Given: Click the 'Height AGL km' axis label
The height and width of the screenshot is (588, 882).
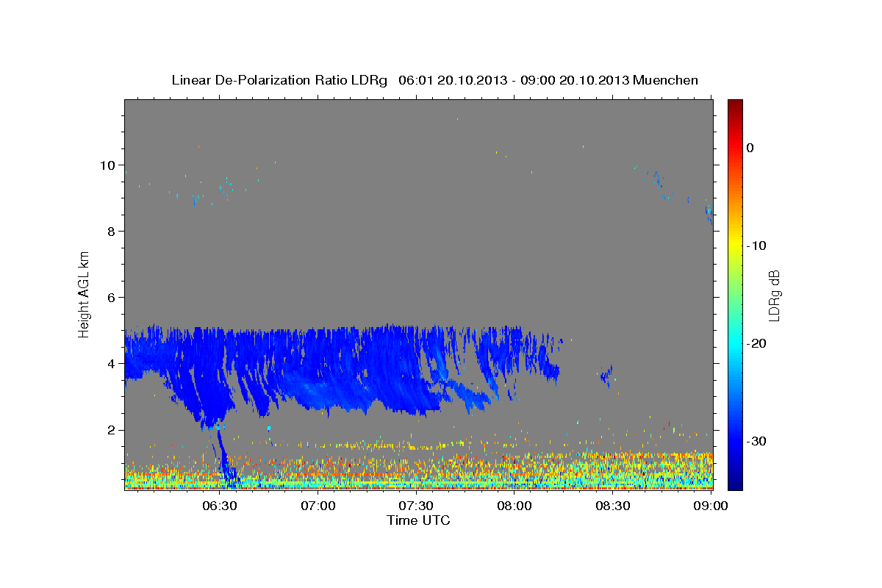Looking at the screenshot, I should (84, 294).
